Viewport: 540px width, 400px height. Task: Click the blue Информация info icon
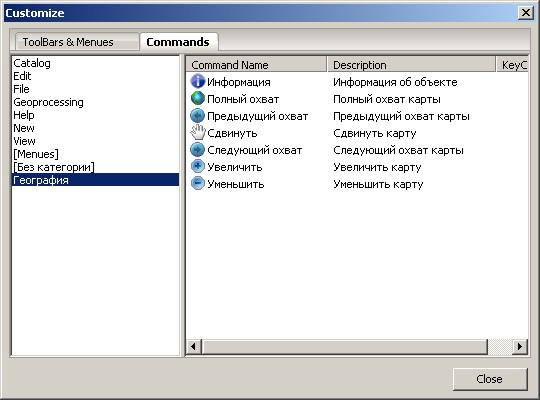pyautogui.click(x=198, y=81)
